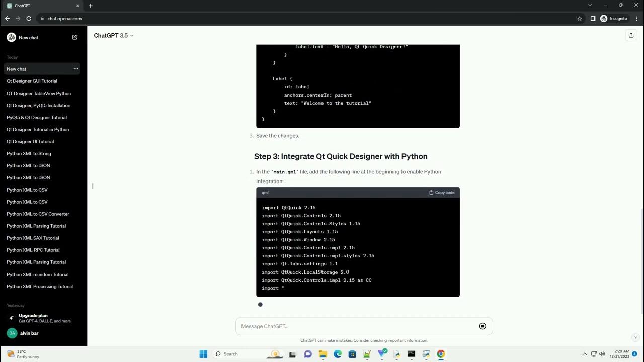Open Chat app on taskbar

(x=308, y=354)
